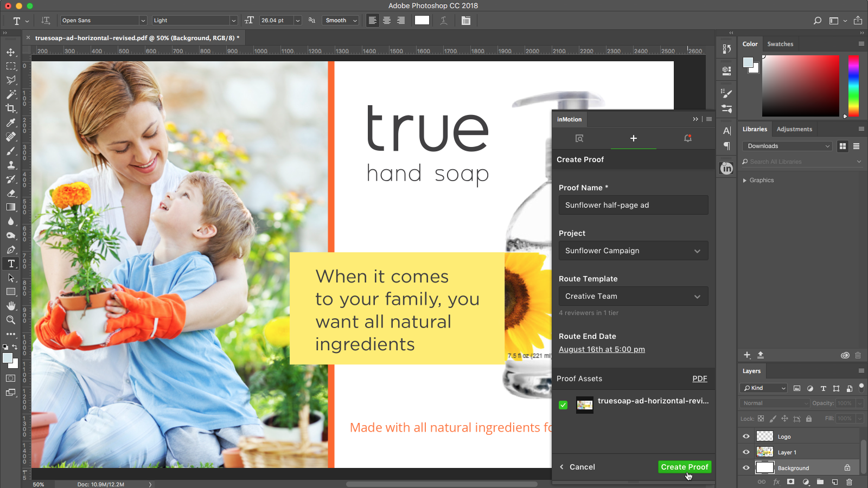Toggle visibility of Layer 1

click(746, 452)
